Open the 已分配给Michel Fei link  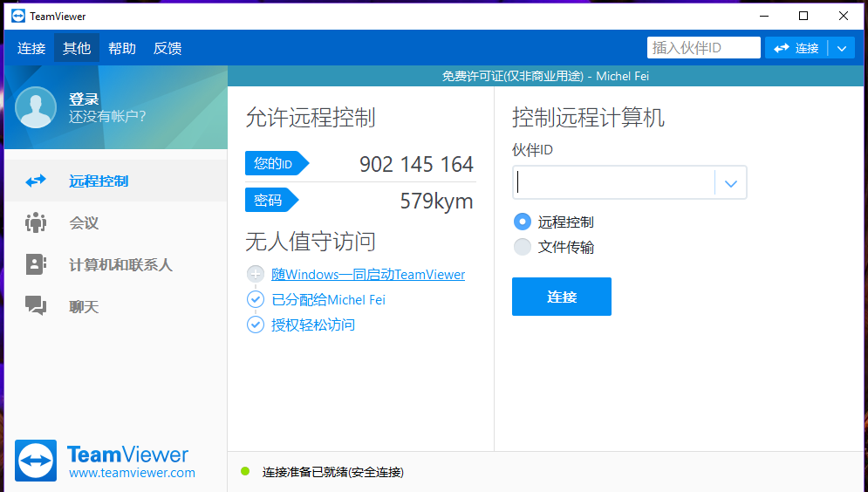coord(328,300)
